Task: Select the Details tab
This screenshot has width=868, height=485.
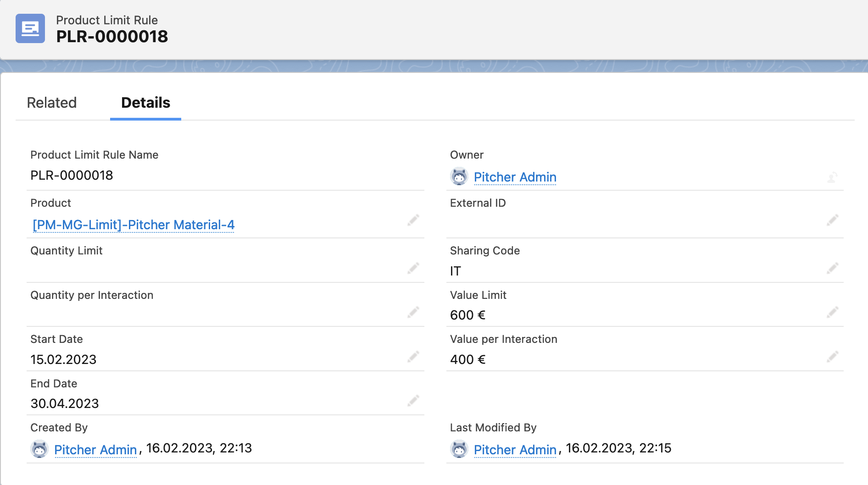Action: (x=145, y=103)
